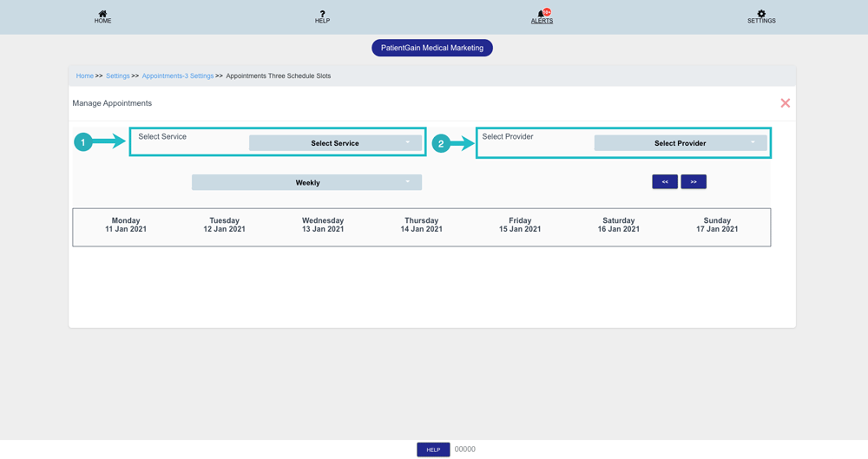Open the Select Provider dropdown

(681, 143)
